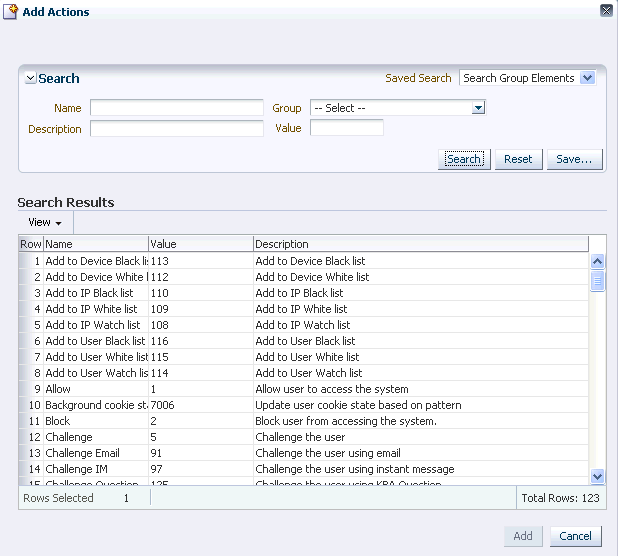Click the Description input field
This screenshot has width=618, height=556.
point(177,128)
